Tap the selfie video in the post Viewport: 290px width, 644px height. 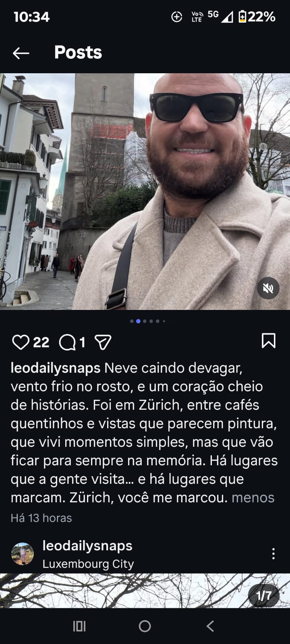pyautogui.click(x=145, y=192)
